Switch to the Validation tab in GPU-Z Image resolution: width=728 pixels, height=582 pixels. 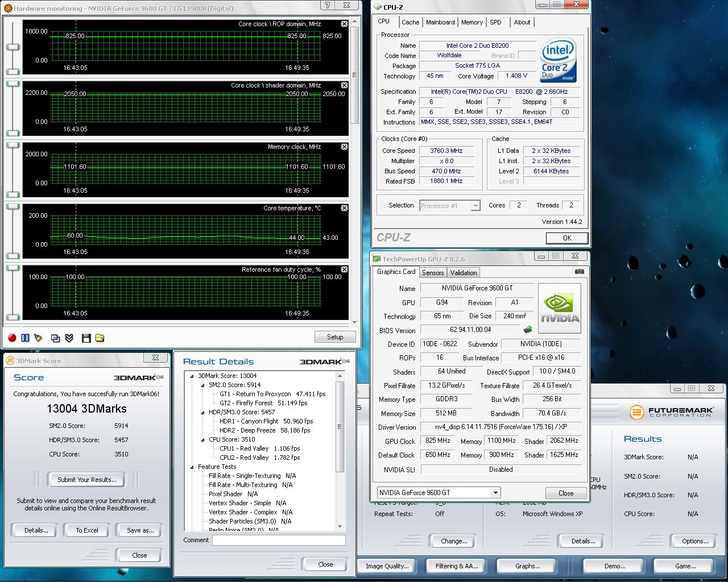(x=464, y=273)
